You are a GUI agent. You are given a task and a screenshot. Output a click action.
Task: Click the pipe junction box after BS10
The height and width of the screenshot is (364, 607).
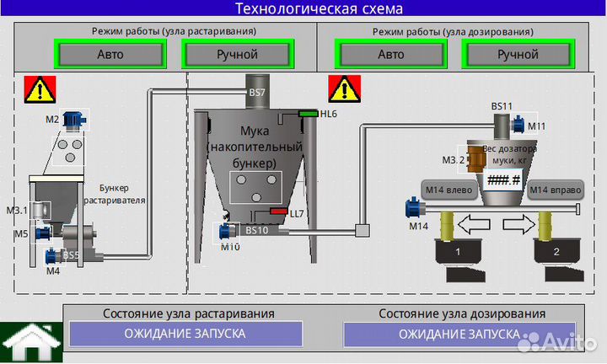pos(363,231)
